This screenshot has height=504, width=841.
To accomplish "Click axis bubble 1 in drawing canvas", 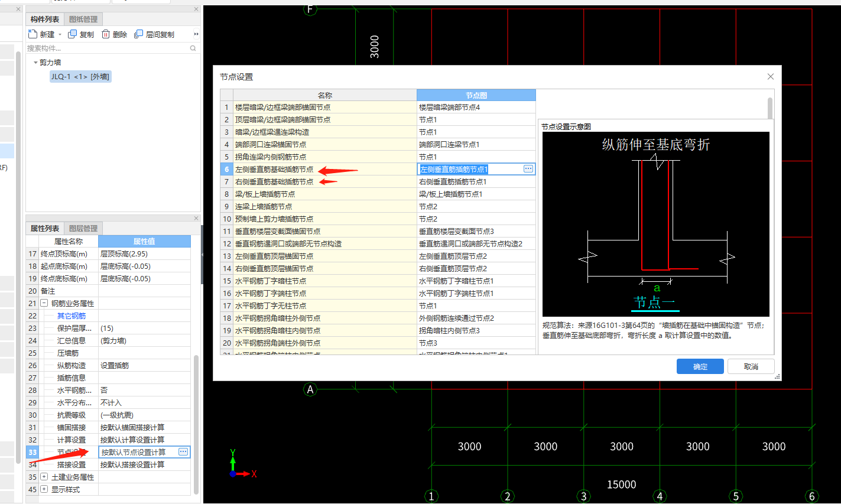I will (431, 496).
